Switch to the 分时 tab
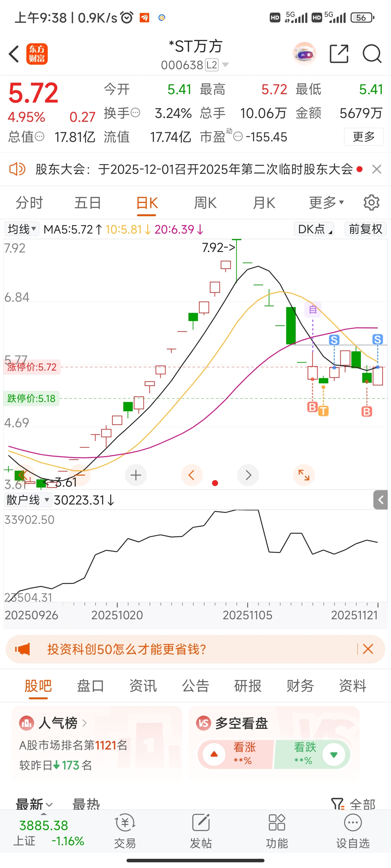The width and height of the screenshot is (391, 868). point(29,203)
